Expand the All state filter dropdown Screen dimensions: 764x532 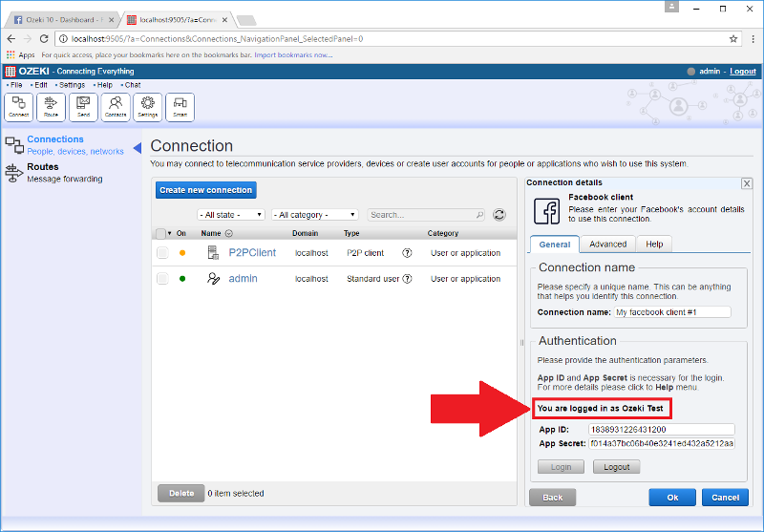(x=231, y=215)
